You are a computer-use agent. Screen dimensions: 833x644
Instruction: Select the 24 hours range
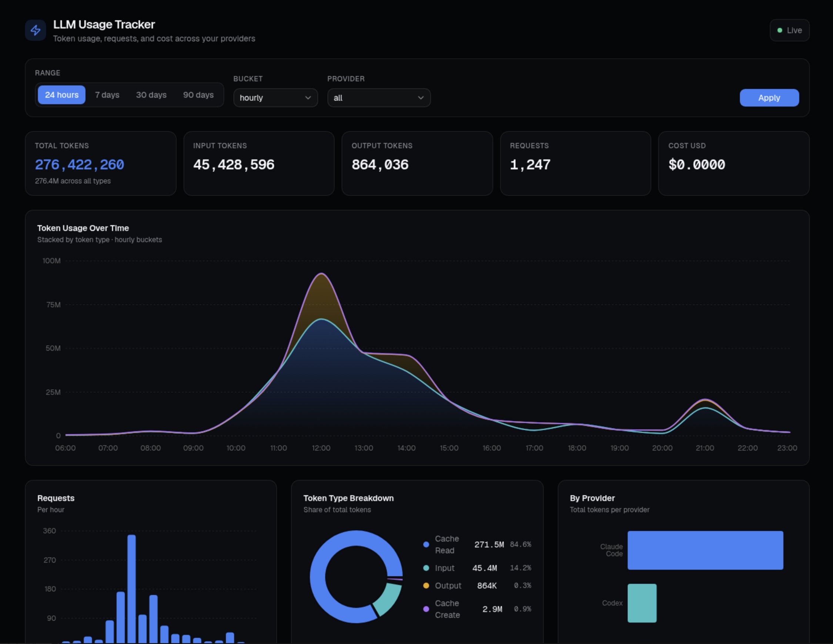[x=61, y=94]
